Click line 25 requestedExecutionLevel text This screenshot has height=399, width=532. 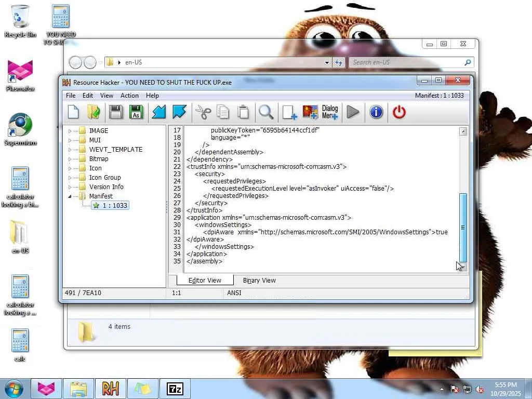click(x=302, y=188)
